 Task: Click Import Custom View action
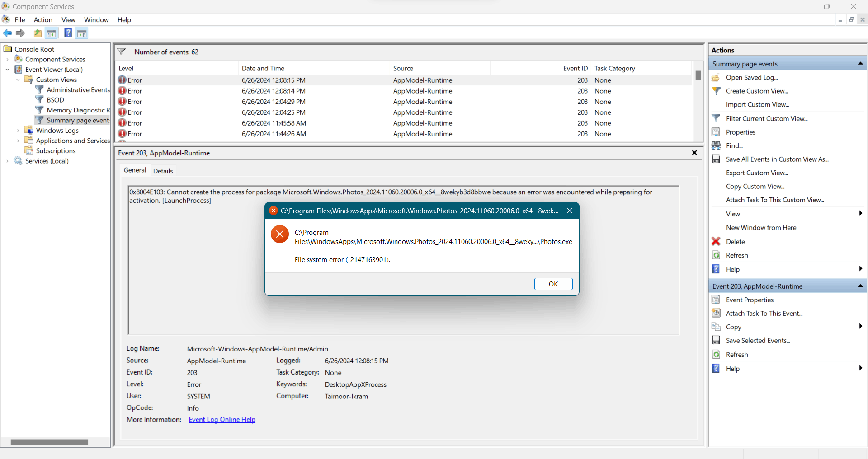pyautogui.click(x=757, y=105)
